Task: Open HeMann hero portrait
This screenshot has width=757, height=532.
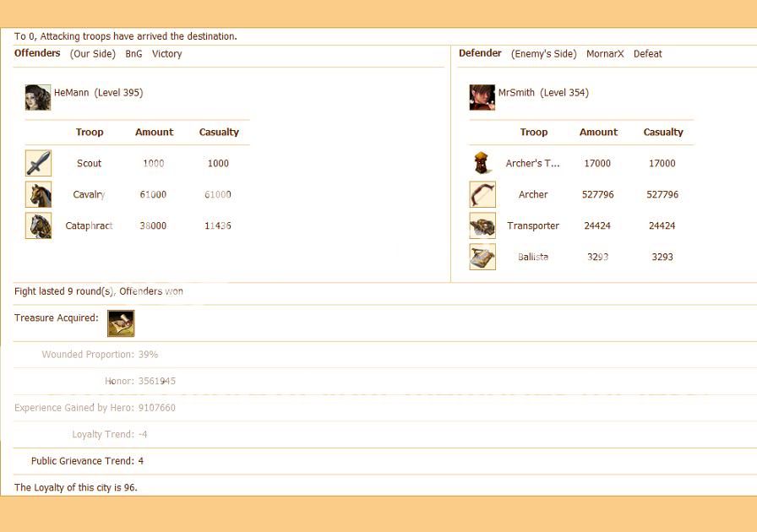Action: 38,97
